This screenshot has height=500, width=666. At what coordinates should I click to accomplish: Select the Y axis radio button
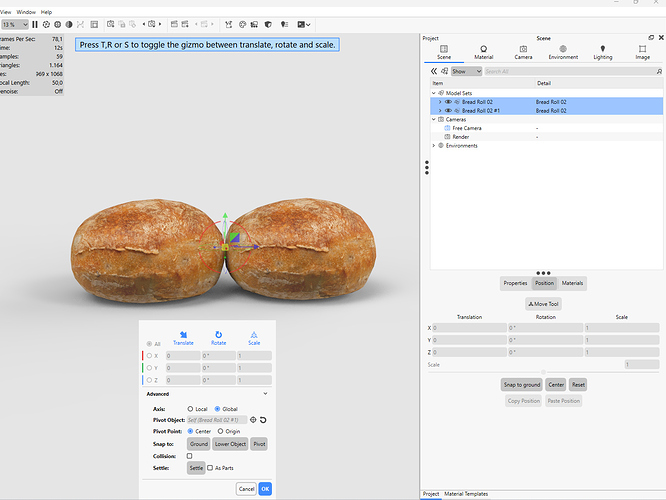tap(149, 368)
